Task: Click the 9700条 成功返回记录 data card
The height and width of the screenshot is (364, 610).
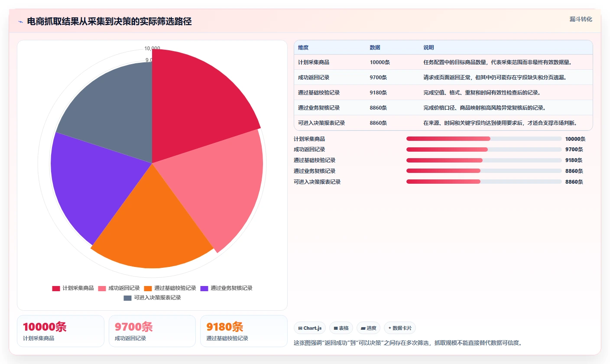Action: point(152,331)
